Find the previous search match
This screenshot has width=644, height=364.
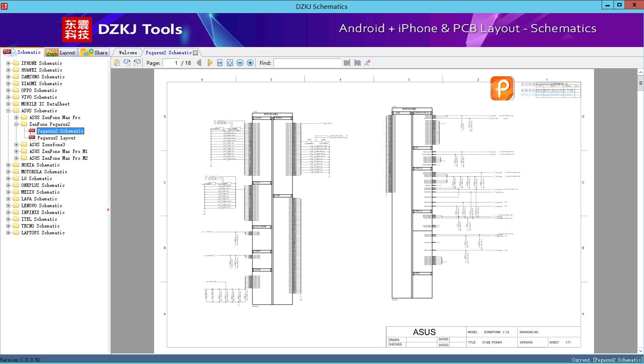tap(347, 63)
